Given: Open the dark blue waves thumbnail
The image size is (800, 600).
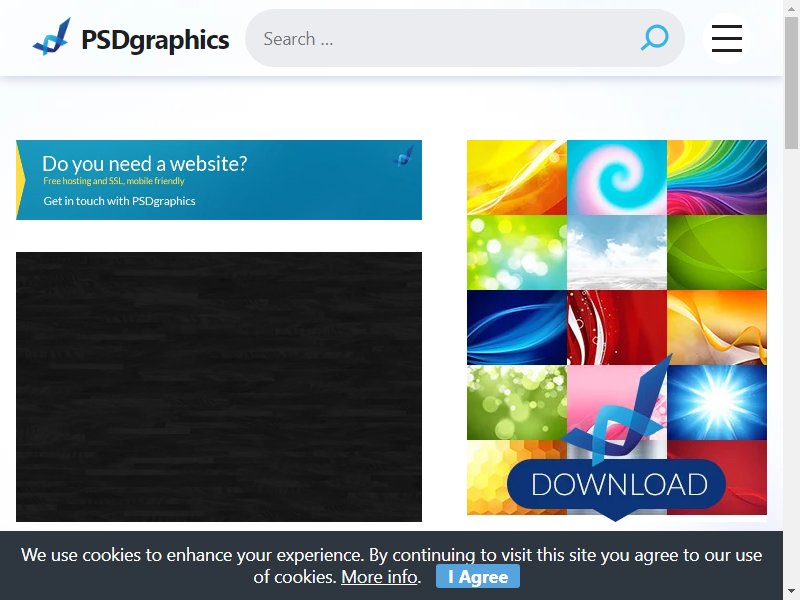Looking at the screenshot, I should (x=517, y=328).
